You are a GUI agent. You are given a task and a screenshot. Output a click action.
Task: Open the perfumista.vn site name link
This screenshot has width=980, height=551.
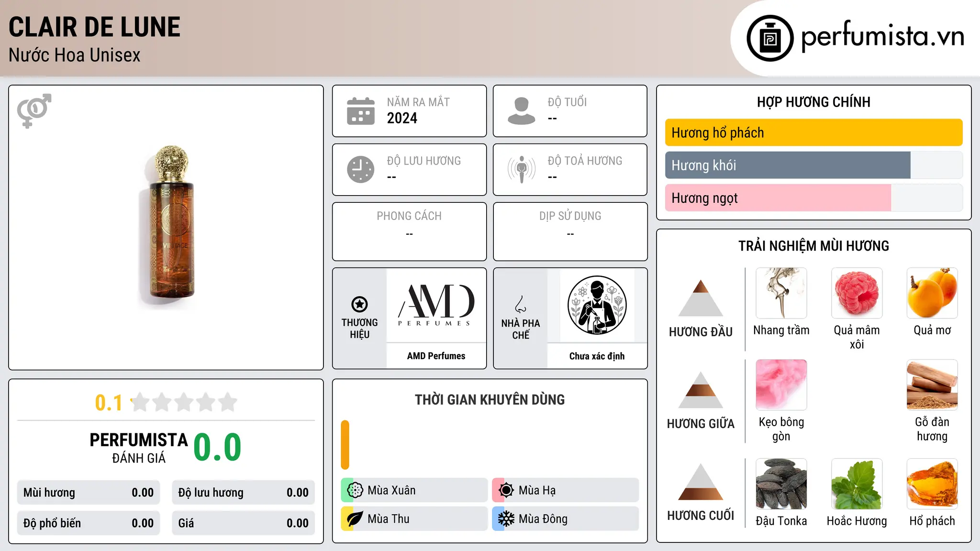[883, 36]
